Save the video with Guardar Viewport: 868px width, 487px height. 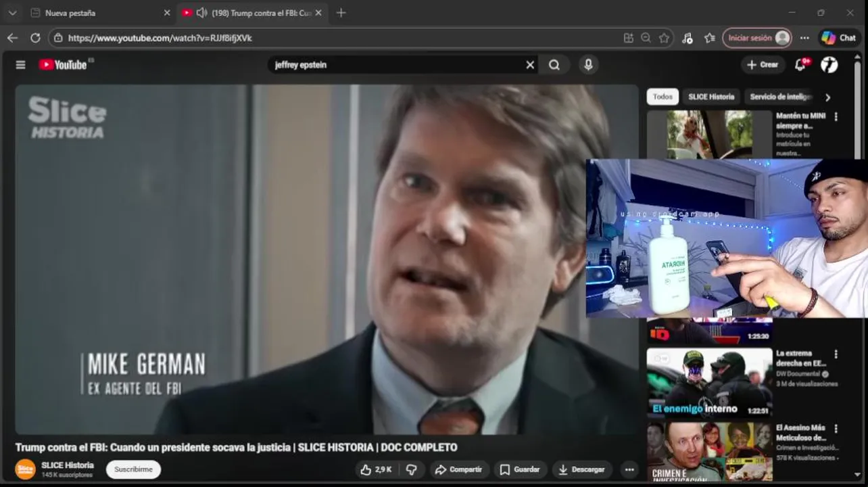(x=520, y=469)
